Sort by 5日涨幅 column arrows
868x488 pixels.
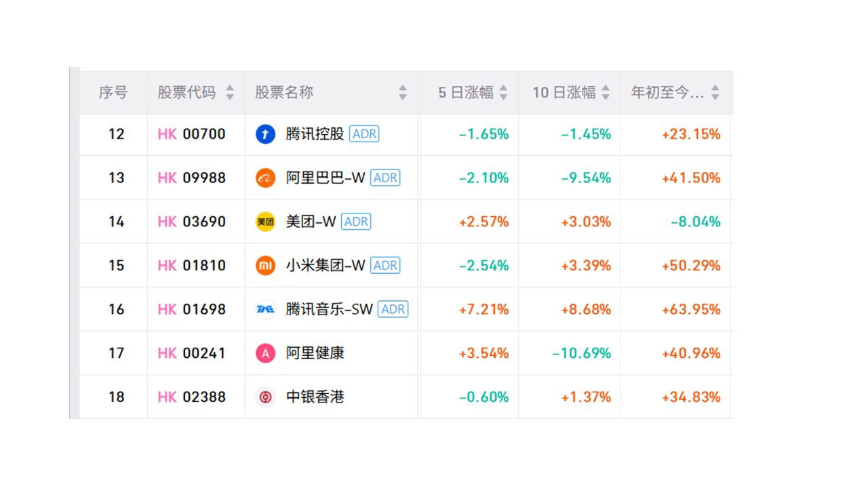[503, 93]
